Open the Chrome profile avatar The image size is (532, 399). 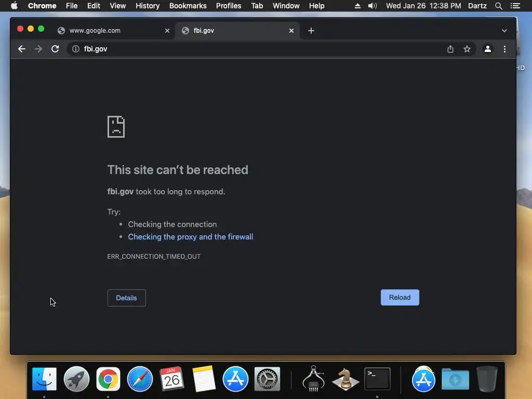(x=487, y=49)
